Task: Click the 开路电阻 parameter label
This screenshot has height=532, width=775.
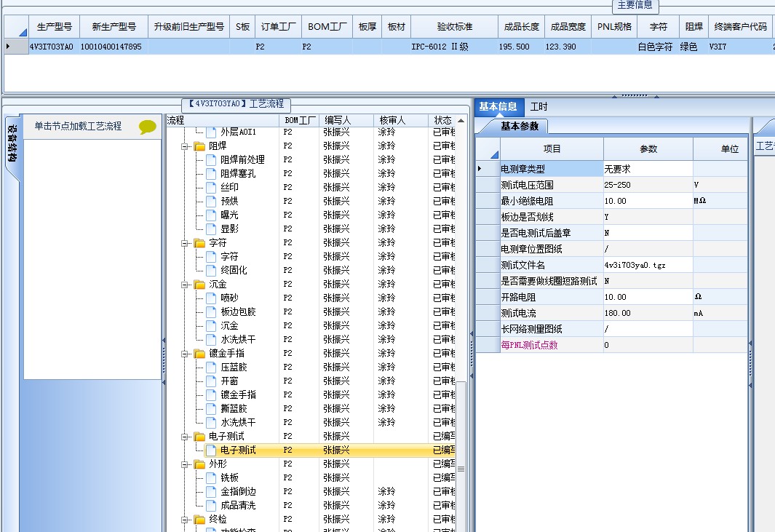Action: tap(518, 297)
